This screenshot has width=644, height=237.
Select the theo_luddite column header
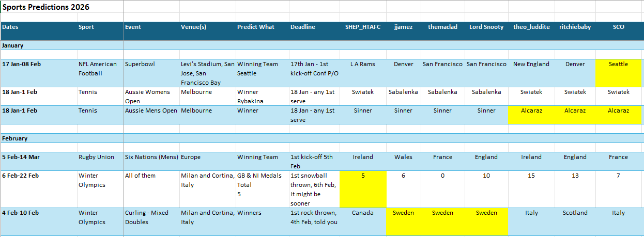pos(531,30)
